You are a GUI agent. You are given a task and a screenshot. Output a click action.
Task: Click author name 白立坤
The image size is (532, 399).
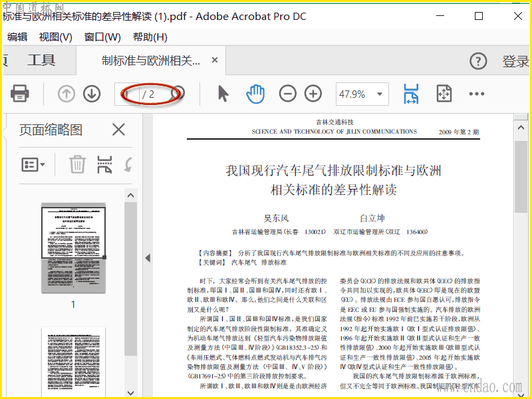(372, 218)
